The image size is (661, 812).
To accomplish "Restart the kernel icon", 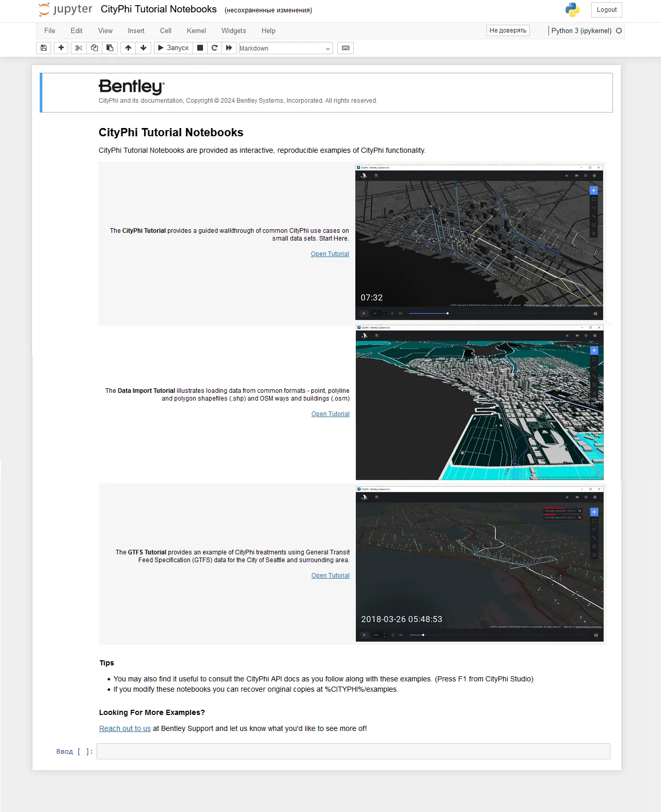I will 214,48.
